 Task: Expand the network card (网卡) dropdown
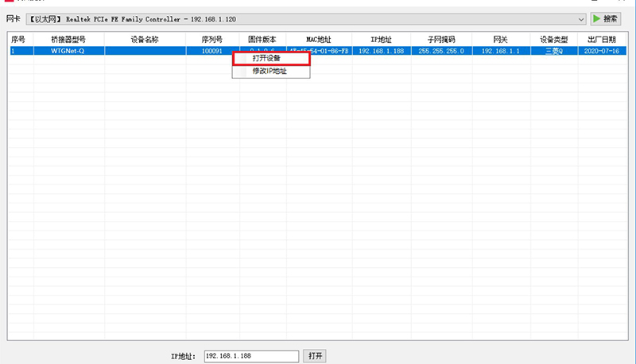581,18
